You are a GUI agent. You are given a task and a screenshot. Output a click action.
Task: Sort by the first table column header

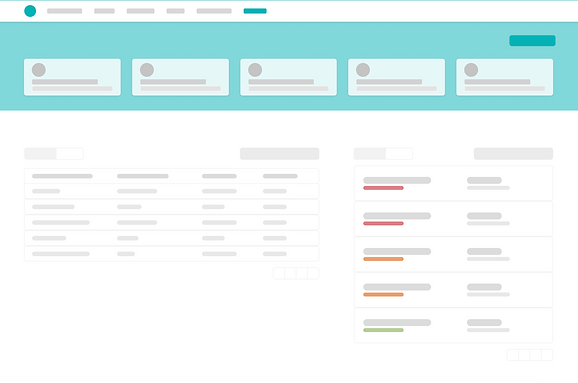[62, 176]
